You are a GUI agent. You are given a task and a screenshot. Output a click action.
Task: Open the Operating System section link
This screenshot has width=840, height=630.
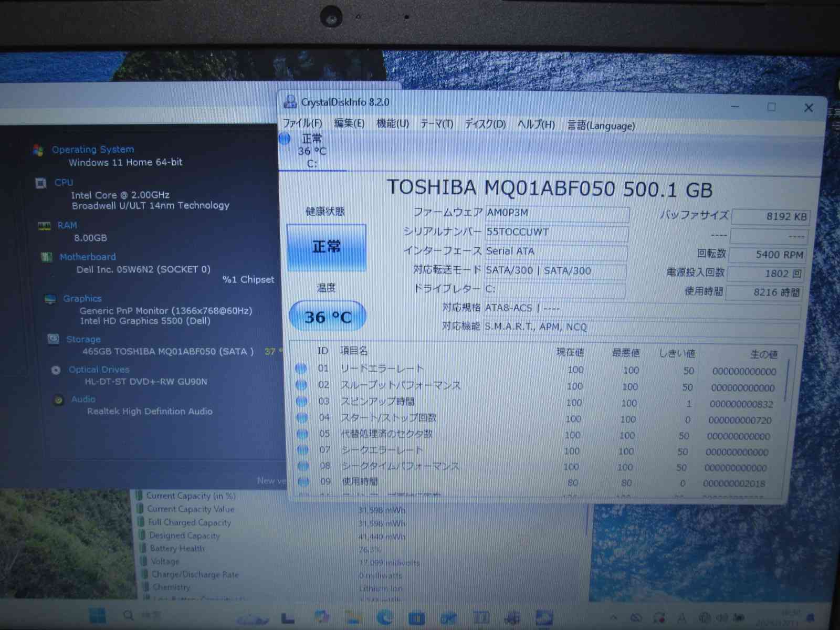(x=92, y=150)
